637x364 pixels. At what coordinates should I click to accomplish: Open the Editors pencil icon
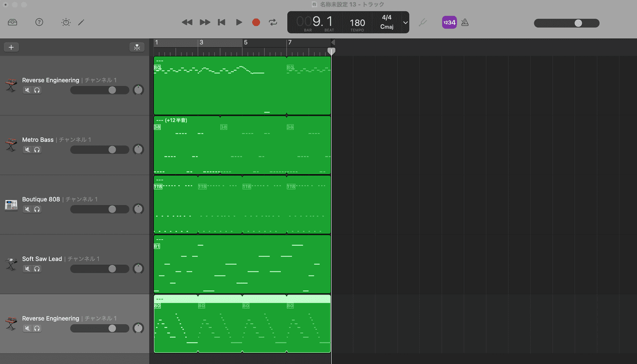81,22
